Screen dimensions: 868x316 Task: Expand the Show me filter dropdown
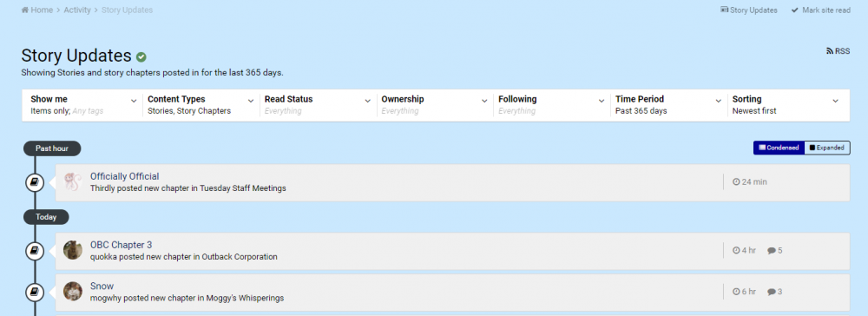point(83,105)
